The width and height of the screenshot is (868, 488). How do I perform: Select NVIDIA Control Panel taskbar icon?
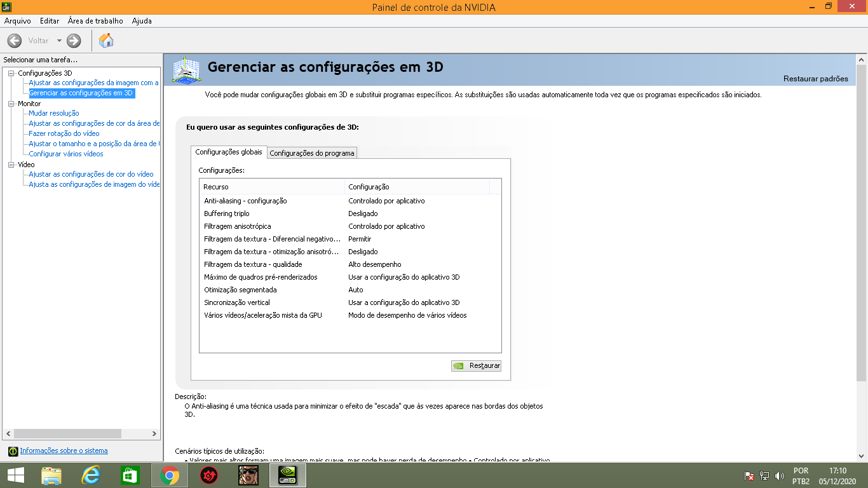[288, 475]
